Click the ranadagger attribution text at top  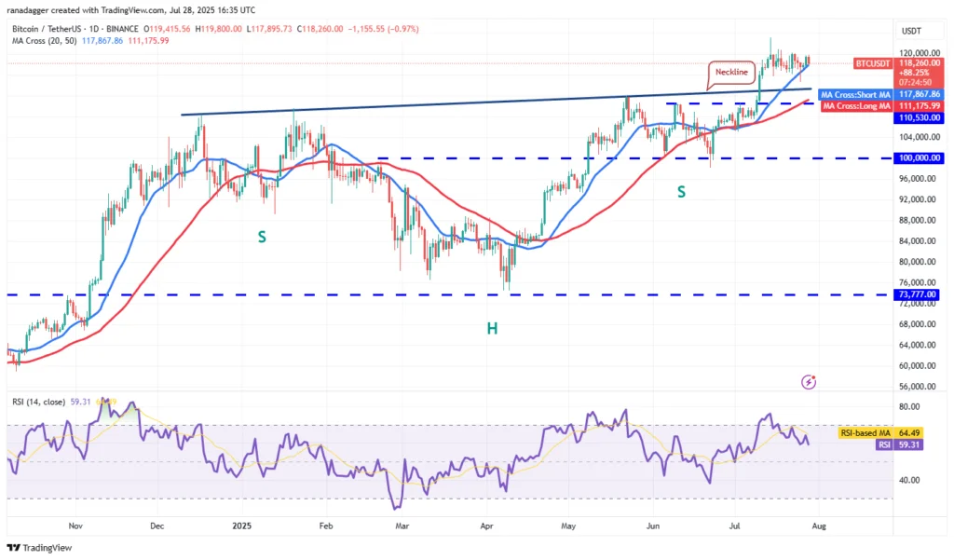point(131,10)
